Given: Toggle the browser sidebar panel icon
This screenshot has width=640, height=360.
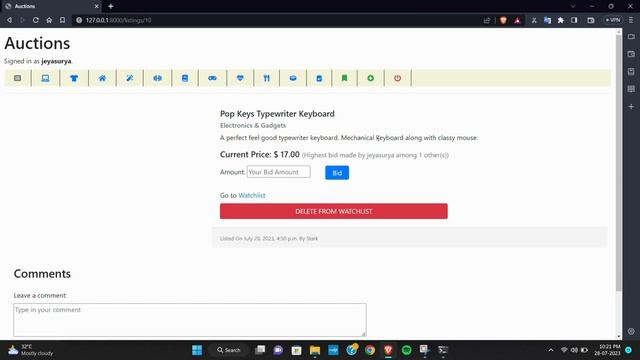Looking at the screenshot, I should [x=574, y=20].
